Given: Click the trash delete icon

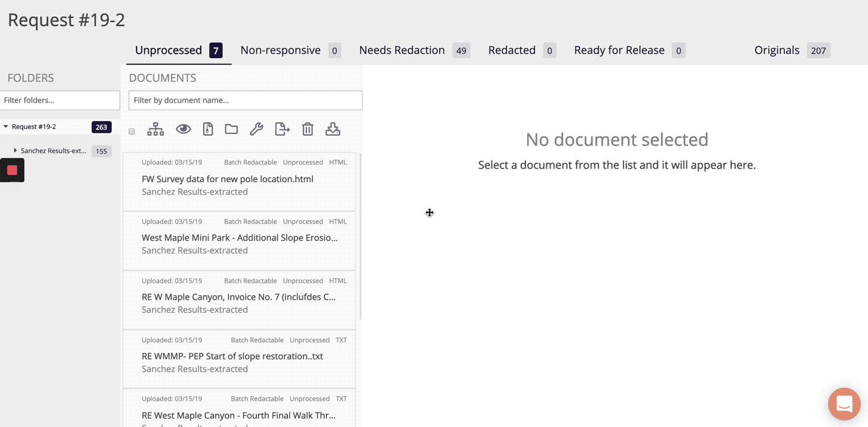Looking at the screenshot, I should coord(308,129).
